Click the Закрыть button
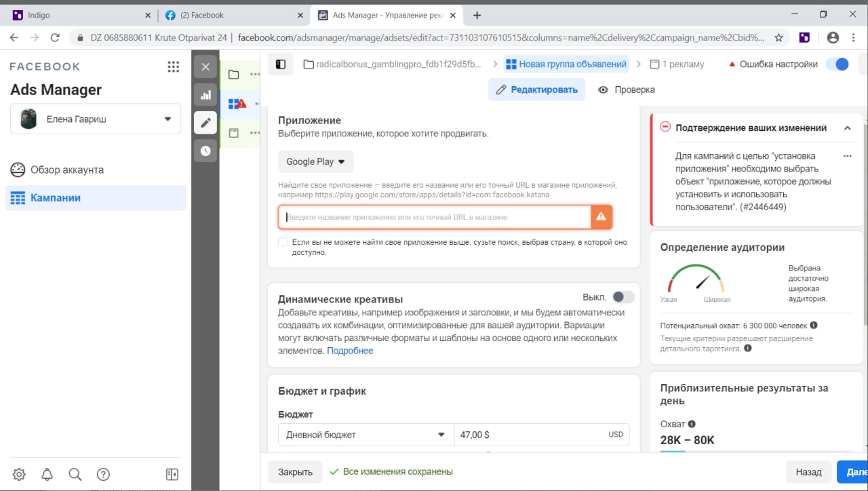Image resolution: width=868 pixels, height=491 pixels. point(295,472)
